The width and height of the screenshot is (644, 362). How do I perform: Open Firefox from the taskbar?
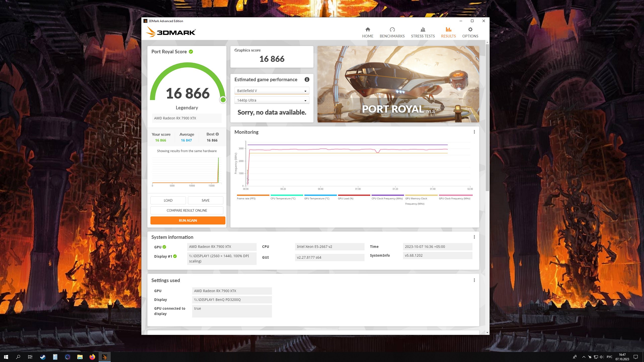pos(92,357)
